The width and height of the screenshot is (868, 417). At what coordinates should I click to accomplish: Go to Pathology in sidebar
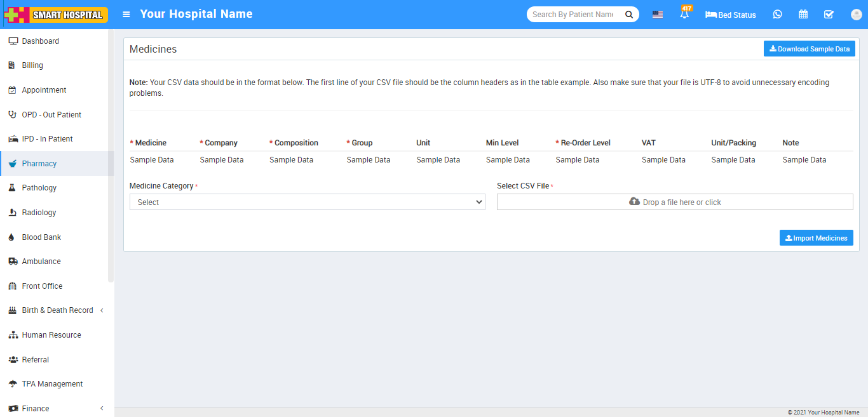pyautogui.click(x=39, y=188)
